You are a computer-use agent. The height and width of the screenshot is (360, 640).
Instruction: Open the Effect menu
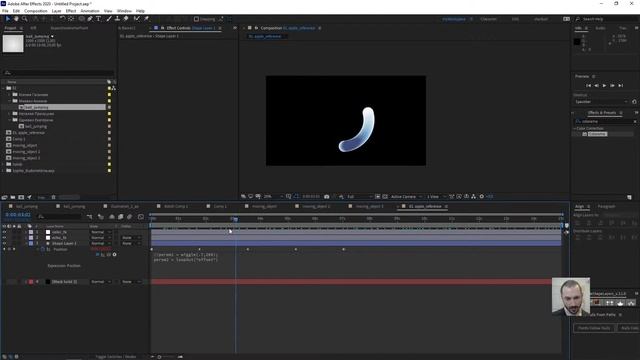(71, 11)
